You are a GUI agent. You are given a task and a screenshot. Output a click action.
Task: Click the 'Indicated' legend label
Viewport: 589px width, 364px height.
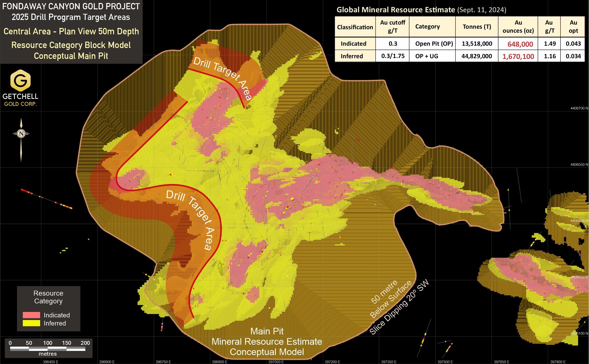[x=57, y=315]
